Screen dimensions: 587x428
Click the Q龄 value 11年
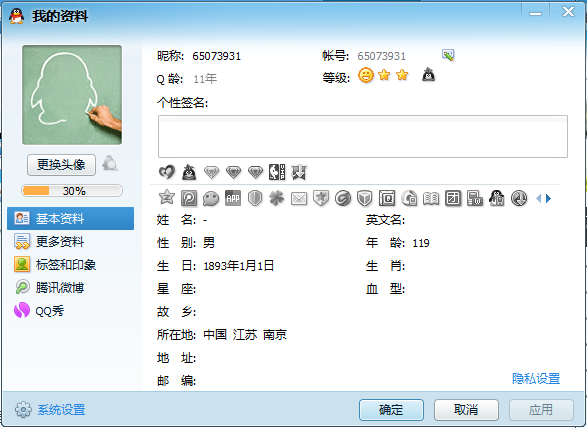tap(205, 79)
